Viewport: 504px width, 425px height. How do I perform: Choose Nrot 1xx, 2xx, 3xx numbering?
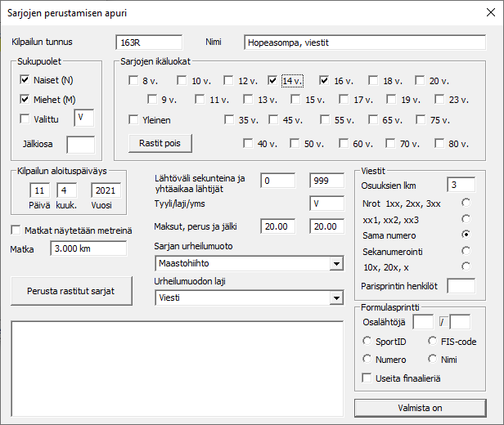(x=466, y=202)
